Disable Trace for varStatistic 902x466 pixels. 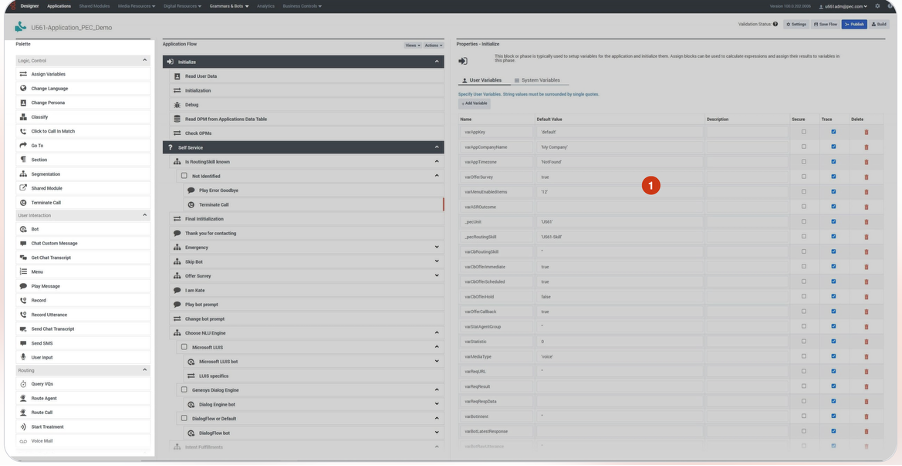[834, 341]
